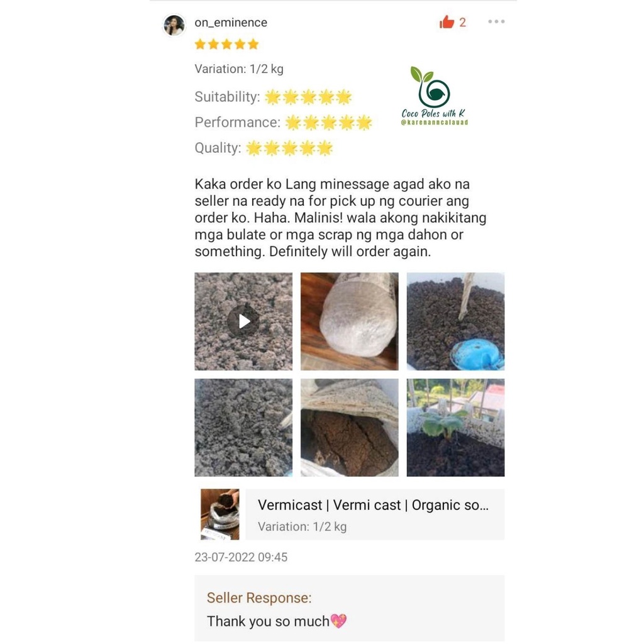
Task: Click the Performance star rating
Action: click(328, 123)
